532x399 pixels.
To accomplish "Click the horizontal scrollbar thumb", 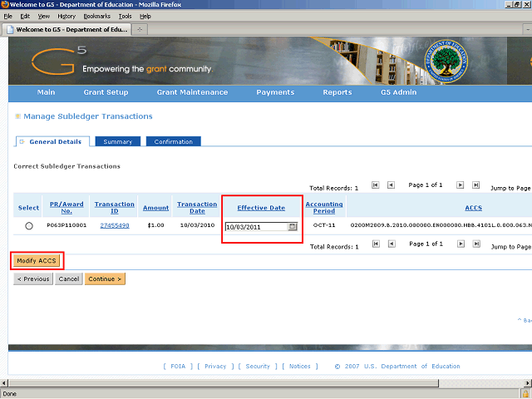I will [x=224, y=383].
